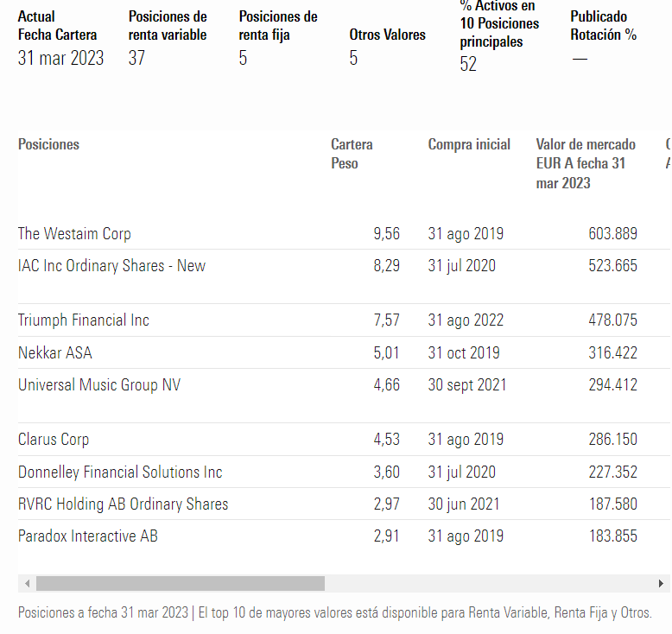The height and width of the screenshot is (634, 672).
Task: Select weight value 9,56
Action: (x=387, y=233)
